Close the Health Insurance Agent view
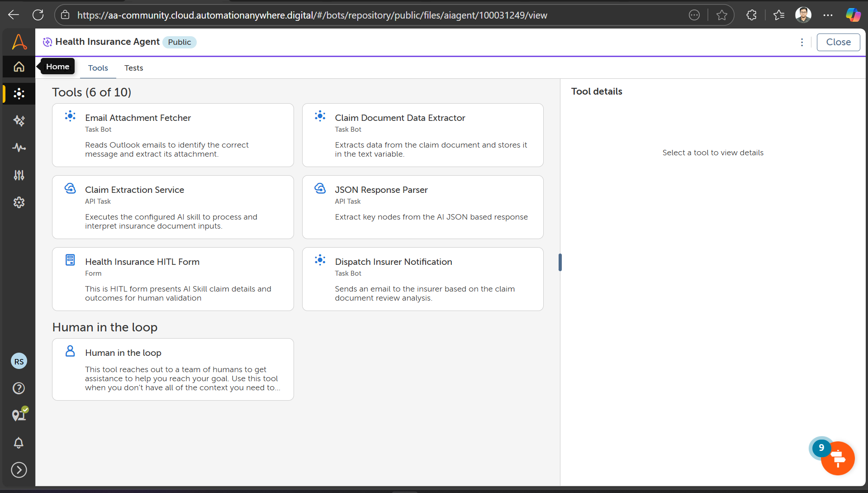 [x=838, y=42]
